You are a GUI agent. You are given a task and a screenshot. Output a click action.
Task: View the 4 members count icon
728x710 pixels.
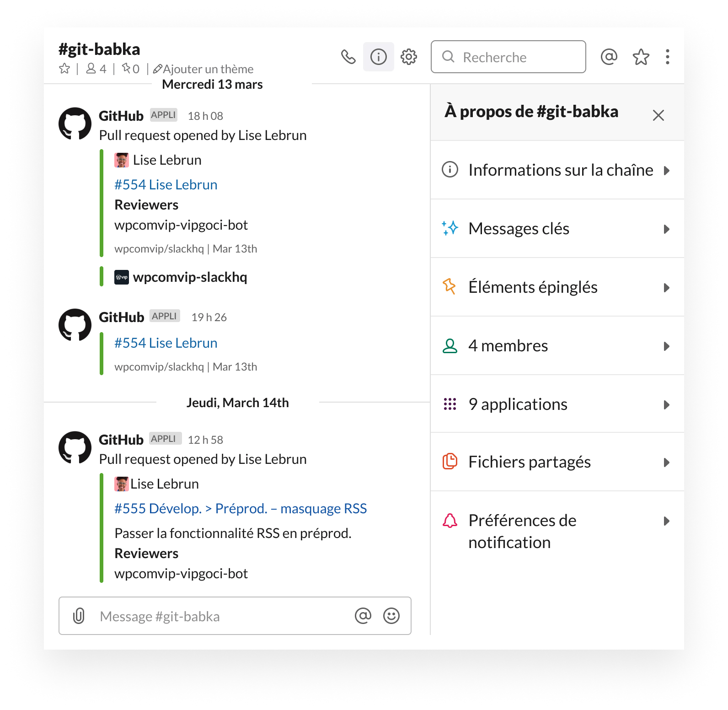coord(96,69)
